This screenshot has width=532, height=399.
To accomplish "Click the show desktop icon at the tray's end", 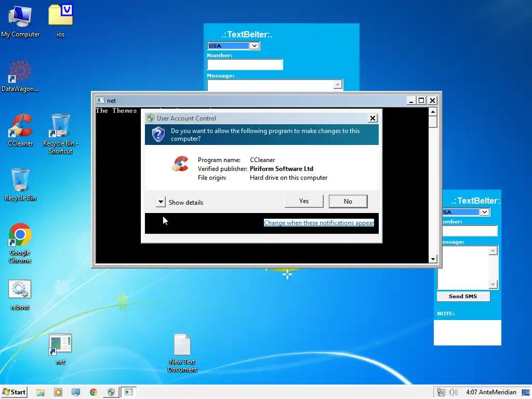I will tap(526, 393).
